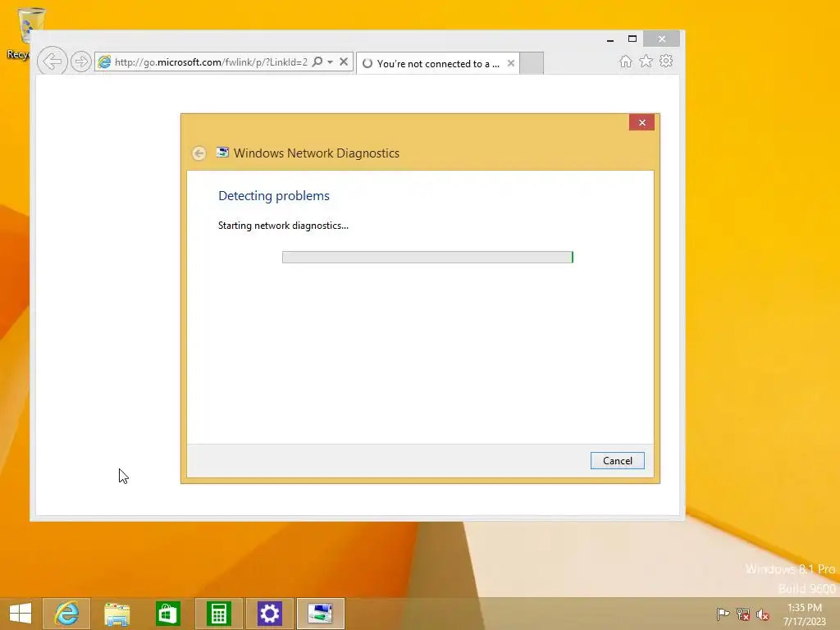
Task: Open a new tab in Internet Explorer
Action: pyautogui.click(x=532, y=63)
